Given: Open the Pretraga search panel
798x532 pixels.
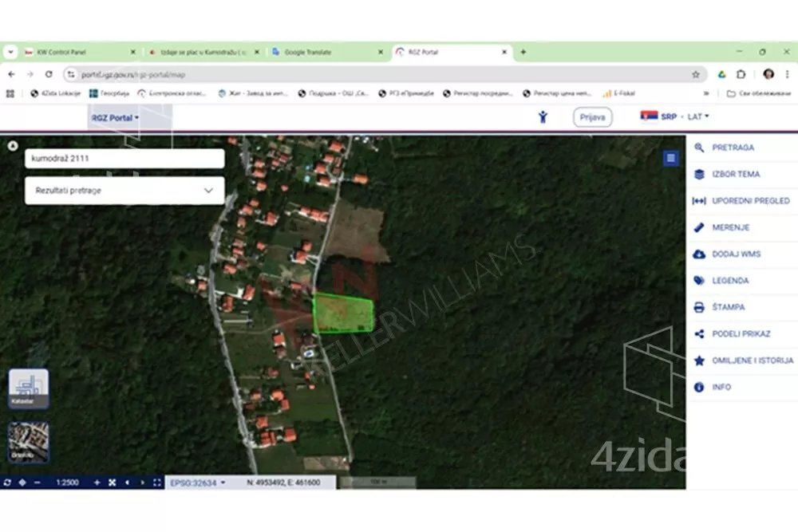Looking at the screenshot, I should click(732, 148).
